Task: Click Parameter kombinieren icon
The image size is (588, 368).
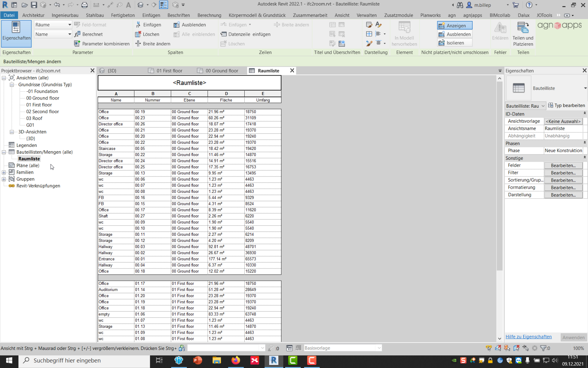Action: click(102, 44)
